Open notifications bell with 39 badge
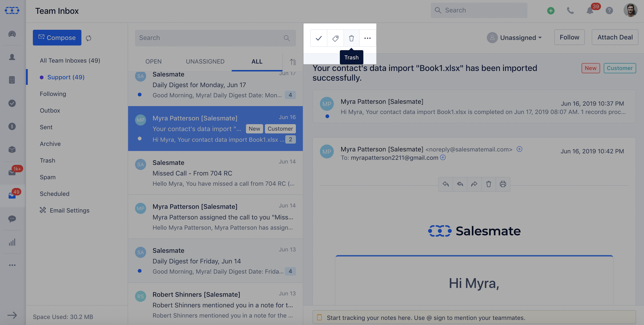 click(590, 11)
